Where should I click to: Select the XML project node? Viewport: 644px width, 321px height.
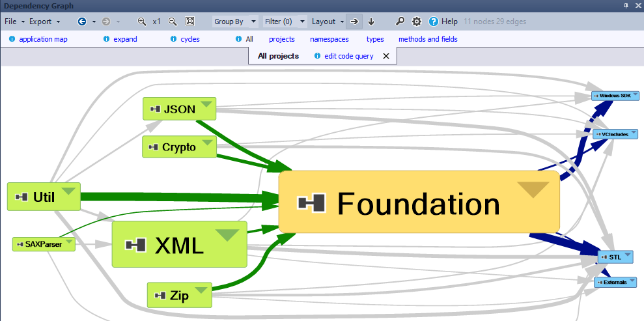point(180,244)
